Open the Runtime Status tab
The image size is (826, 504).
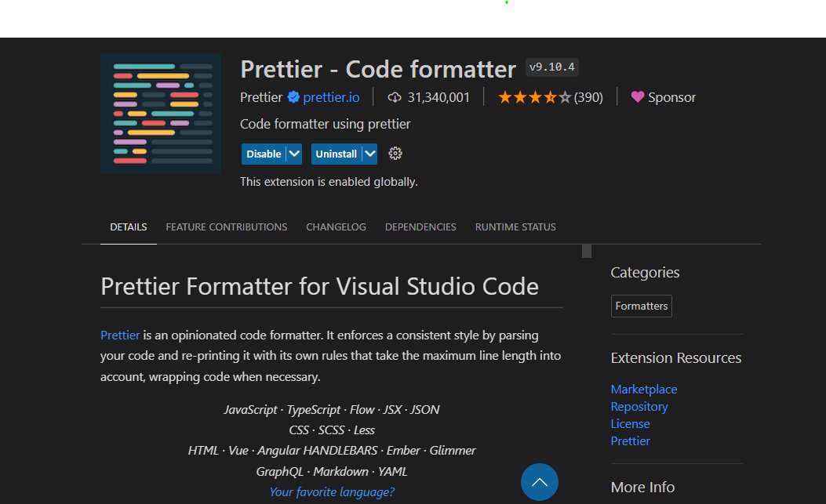pyautogui.click(x=515, y=227)
